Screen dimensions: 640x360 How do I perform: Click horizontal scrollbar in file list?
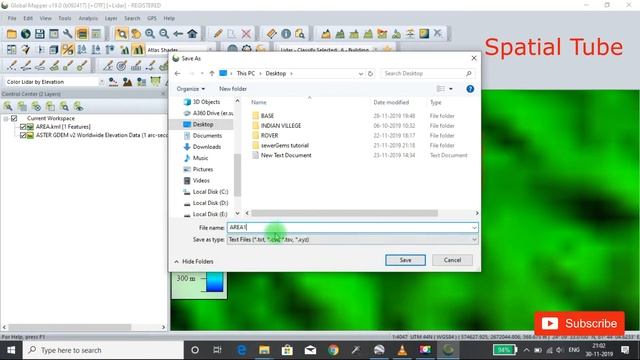(x=344, y=213)
